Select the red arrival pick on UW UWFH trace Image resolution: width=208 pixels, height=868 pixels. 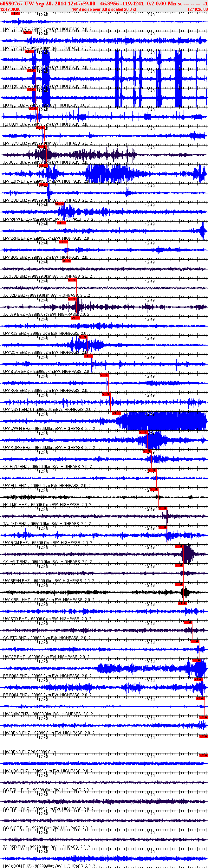tap(116, 413)
